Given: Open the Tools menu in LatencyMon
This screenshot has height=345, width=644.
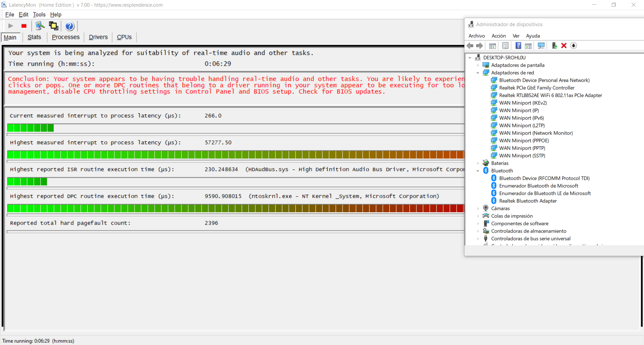Looking at the screenshot, I should pos(39,14).
